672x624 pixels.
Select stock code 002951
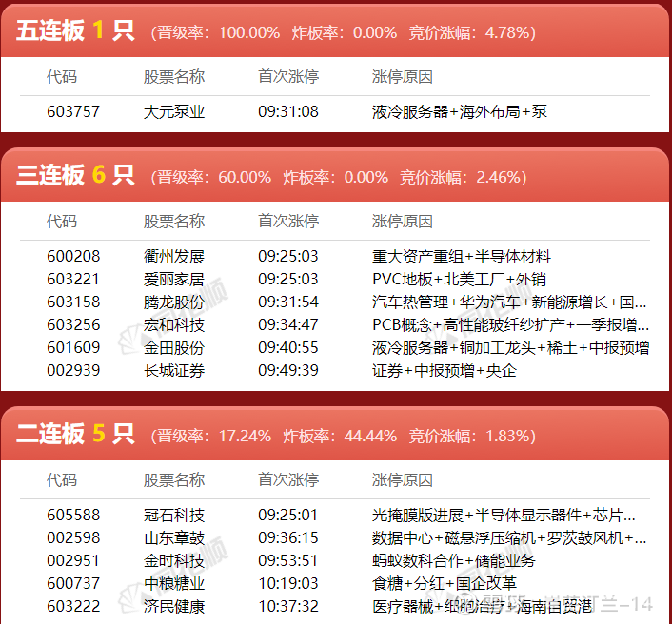73,560
